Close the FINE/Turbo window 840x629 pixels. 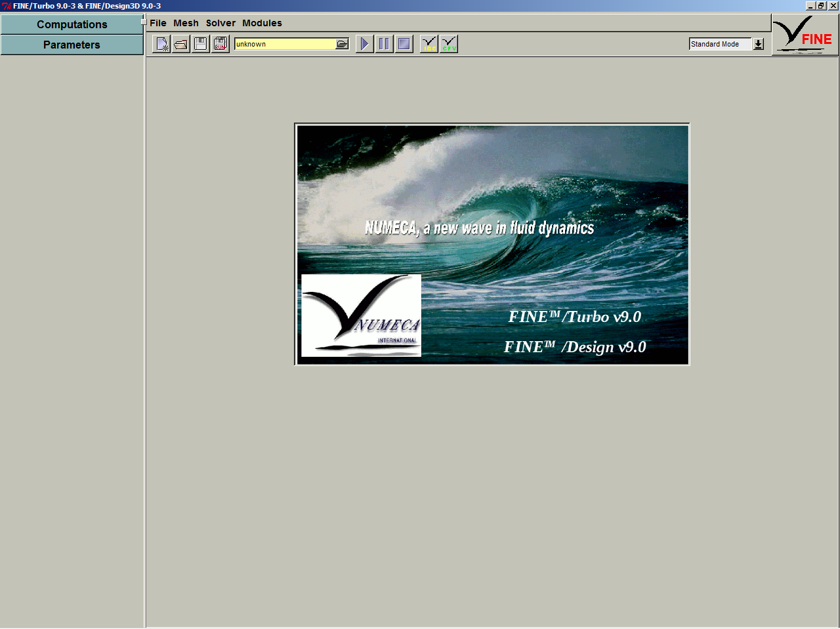(x=833, y=6)
